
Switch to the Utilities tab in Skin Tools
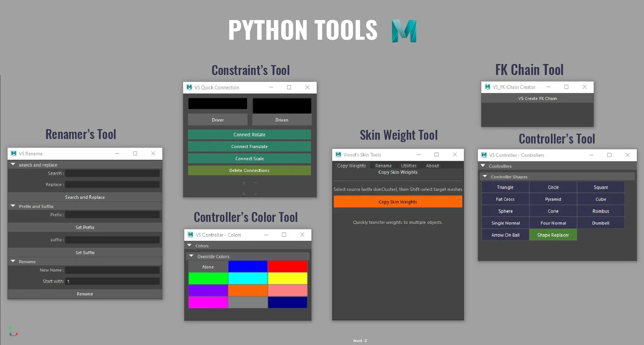tap(409, 166)
